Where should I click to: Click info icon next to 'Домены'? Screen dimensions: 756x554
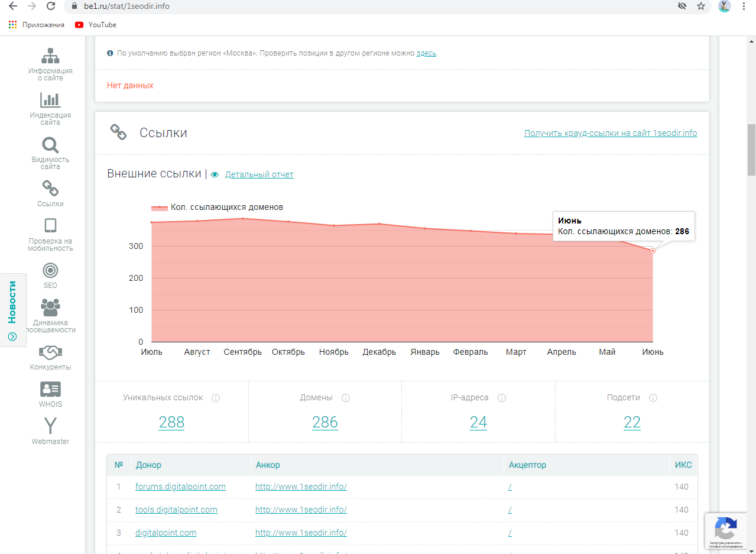click(346, 398)
